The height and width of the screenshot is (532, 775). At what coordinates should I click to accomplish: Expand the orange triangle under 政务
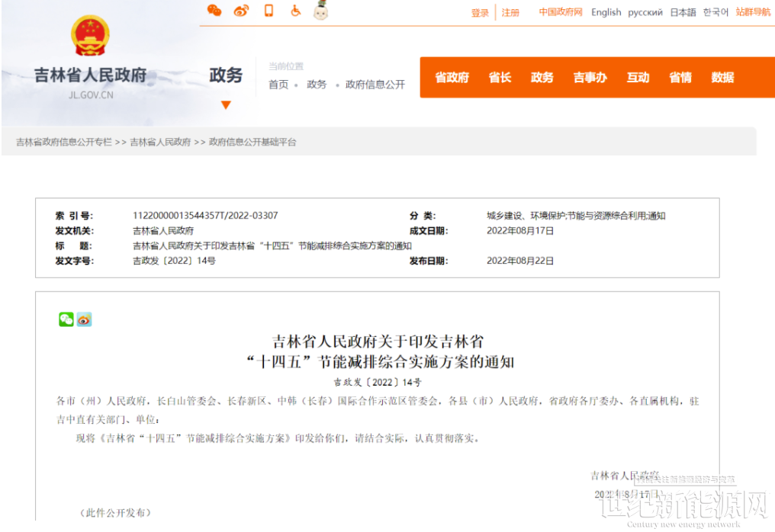coord(226,104)
